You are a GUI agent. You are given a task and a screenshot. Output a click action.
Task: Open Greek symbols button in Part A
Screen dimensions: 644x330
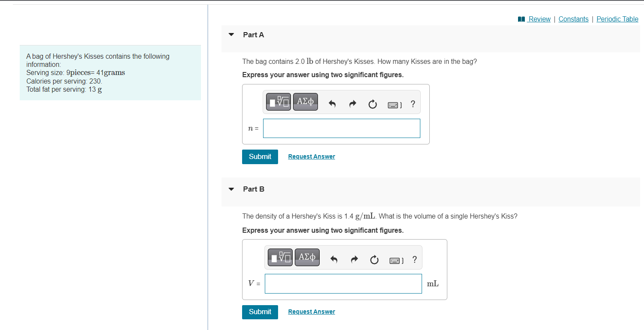[x=306, y=102]
